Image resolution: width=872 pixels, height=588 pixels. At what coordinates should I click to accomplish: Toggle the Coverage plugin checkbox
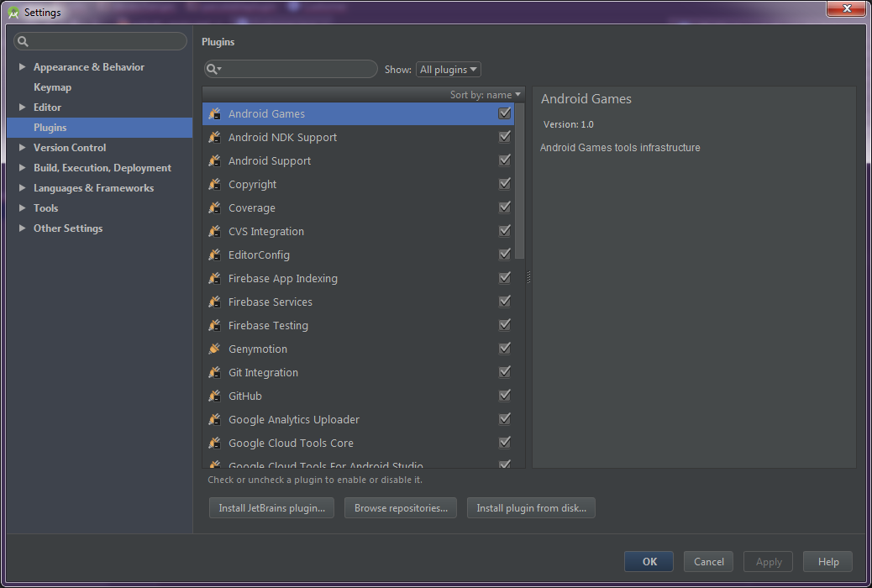(x=504, y=207)
